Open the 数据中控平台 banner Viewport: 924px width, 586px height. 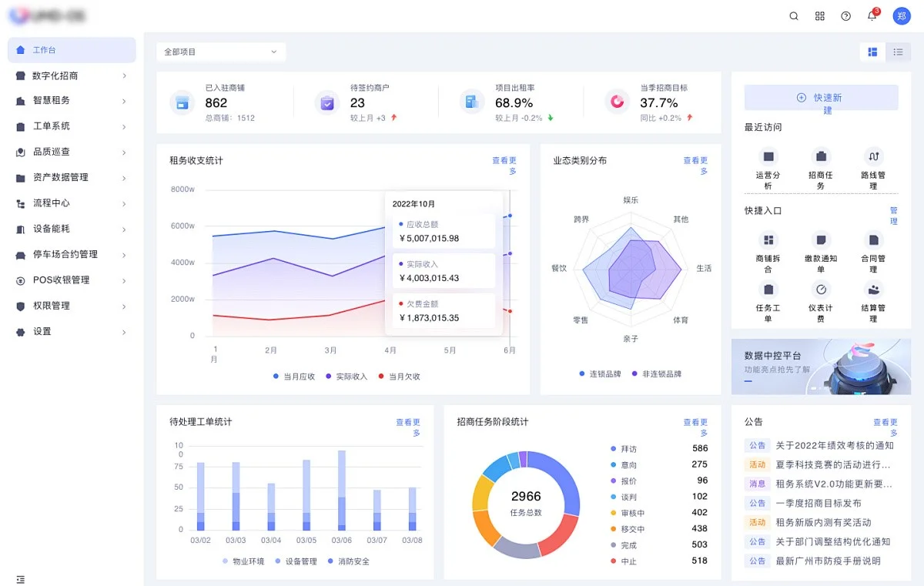[x=821, y=367]
